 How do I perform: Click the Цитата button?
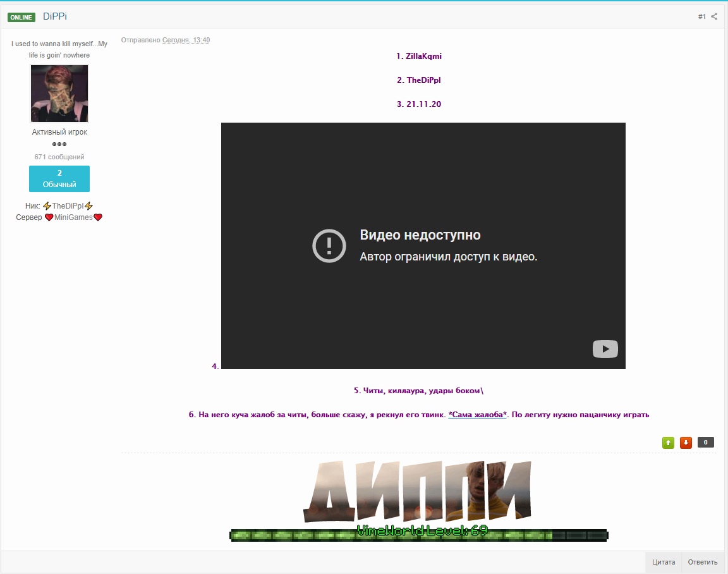(664, 562)
